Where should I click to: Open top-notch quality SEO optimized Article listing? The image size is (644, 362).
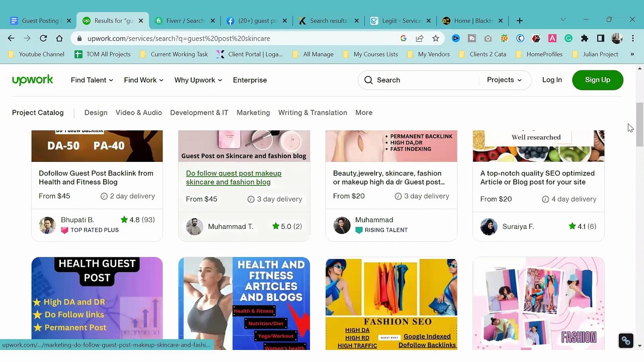point(537,177)
